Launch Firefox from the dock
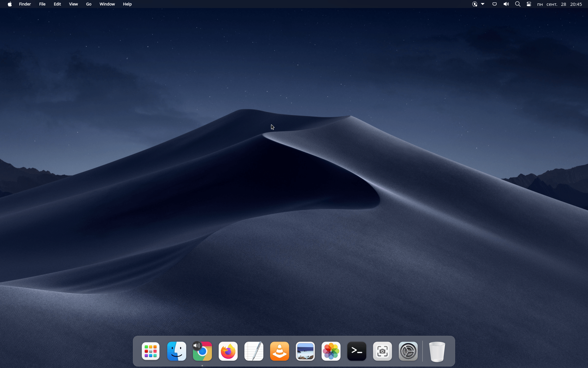The image size is (588, 368). (228, 351)
